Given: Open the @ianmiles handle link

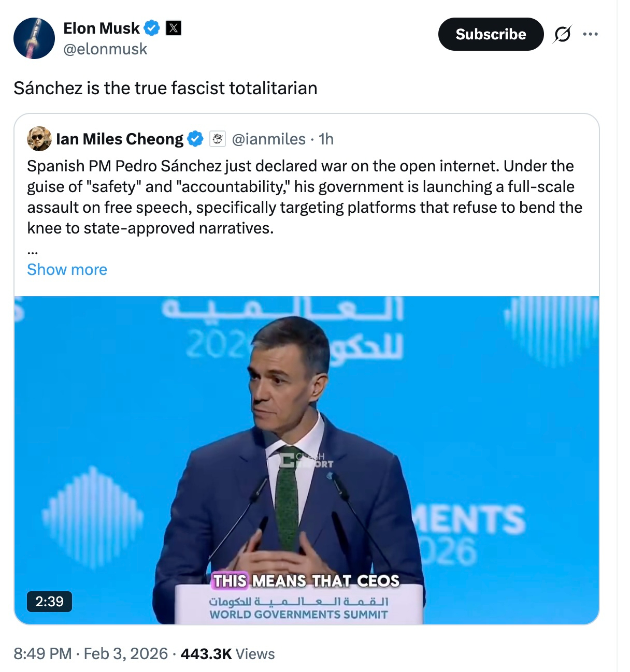Looking at the screenshot, I should pos(268,139).
